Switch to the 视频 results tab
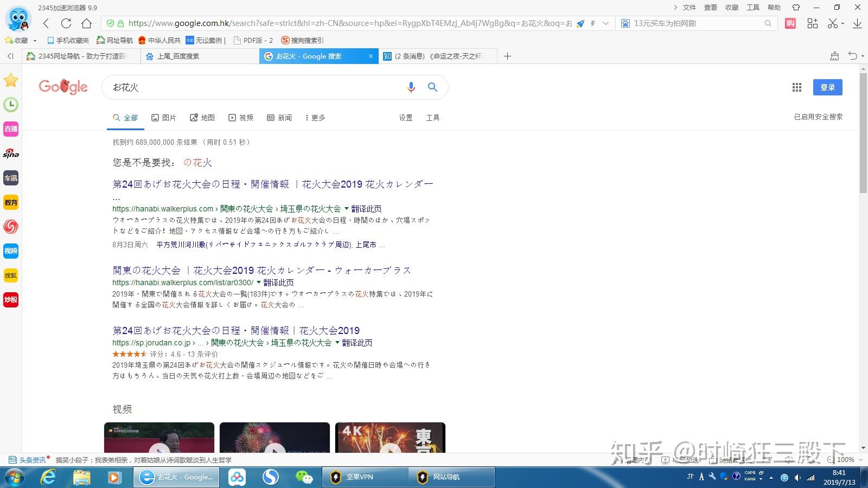This screenshot has width=868, height=488. click(x=241, y=118)
